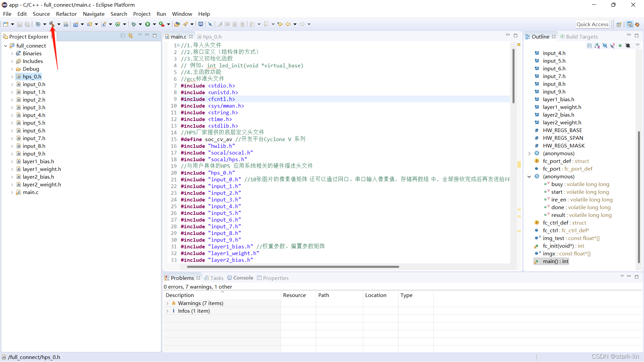Toggle Hide Static Members in Outline
Viewport: 644px width, 362px height.
612,46
